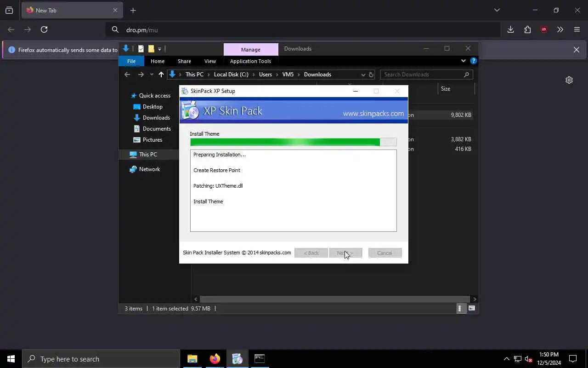
Task: Go up one folder level
Action: pos(161,75)
